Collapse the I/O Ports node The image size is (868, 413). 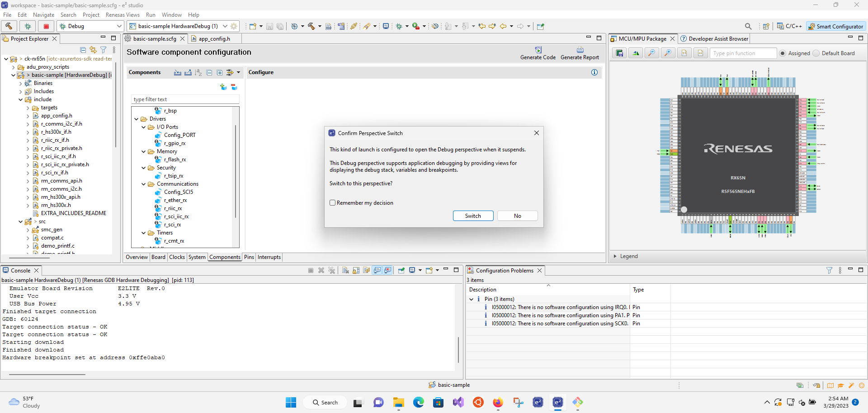(144, 127)
